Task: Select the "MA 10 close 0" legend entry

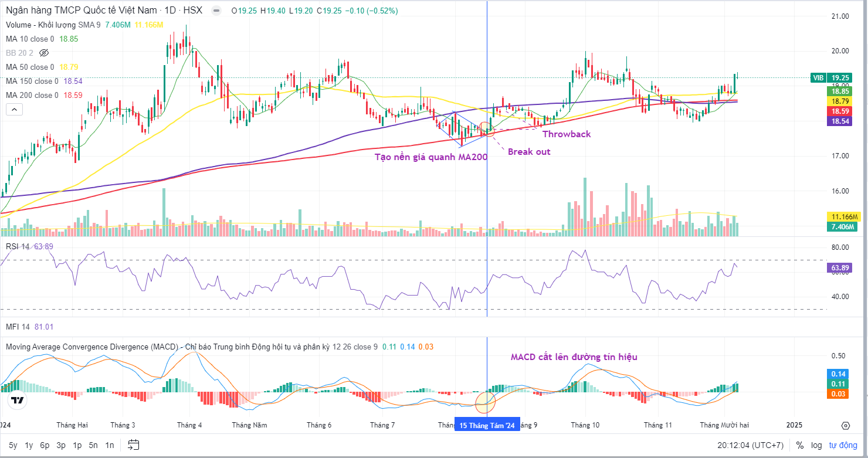Action: [30, 39]
